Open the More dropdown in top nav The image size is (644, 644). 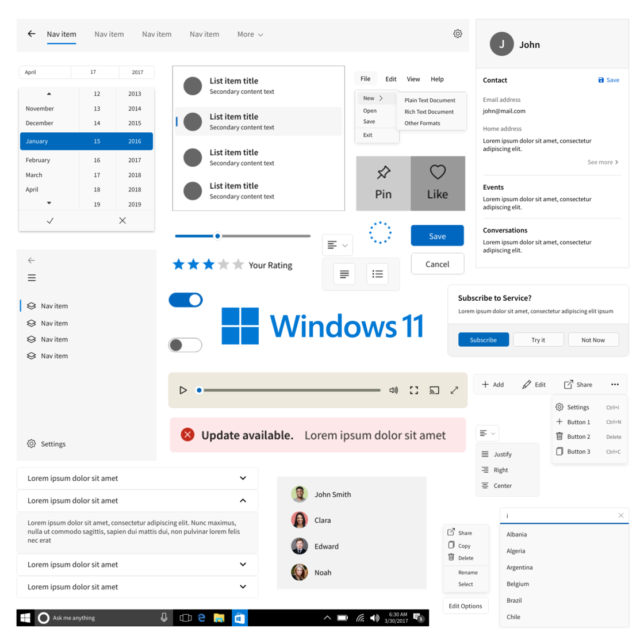(250, 34)
